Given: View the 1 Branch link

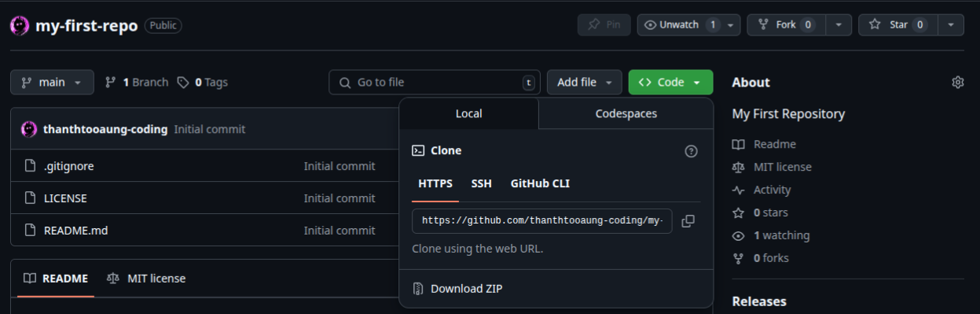Looking at the screenshot, I should pos(137,82).
